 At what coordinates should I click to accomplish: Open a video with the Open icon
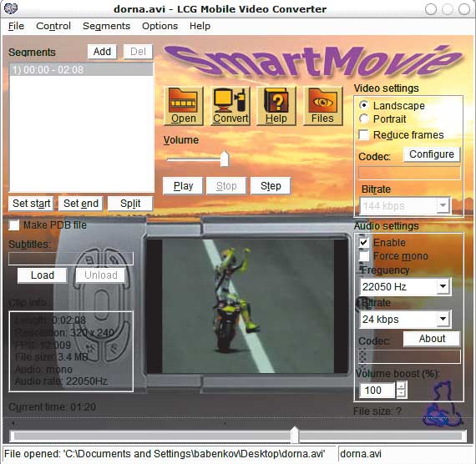click(184, 106)
